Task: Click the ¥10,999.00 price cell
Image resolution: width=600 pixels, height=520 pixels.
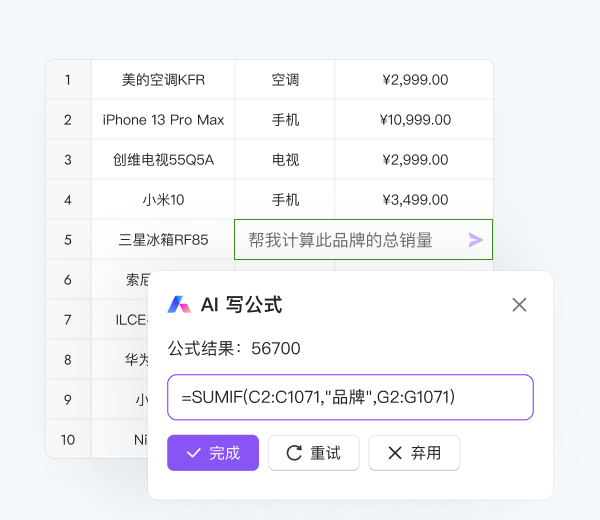Action: point(415,120)
